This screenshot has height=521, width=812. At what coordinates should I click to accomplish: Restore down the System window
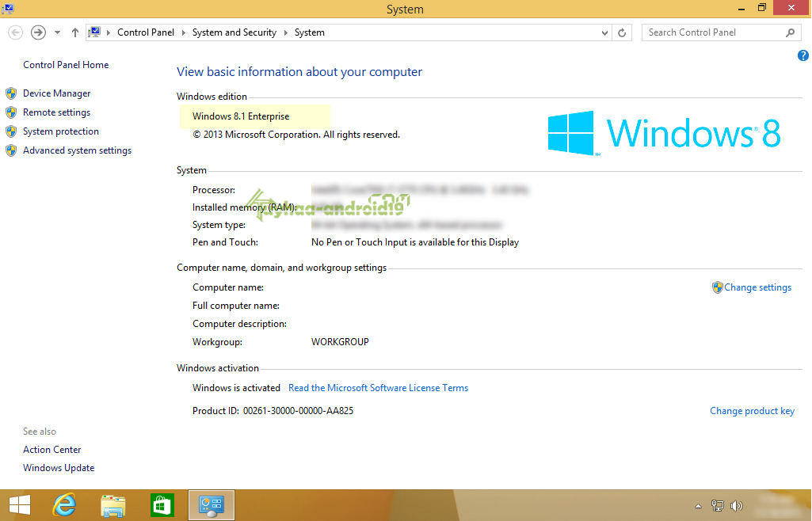[x=762, y=8]
